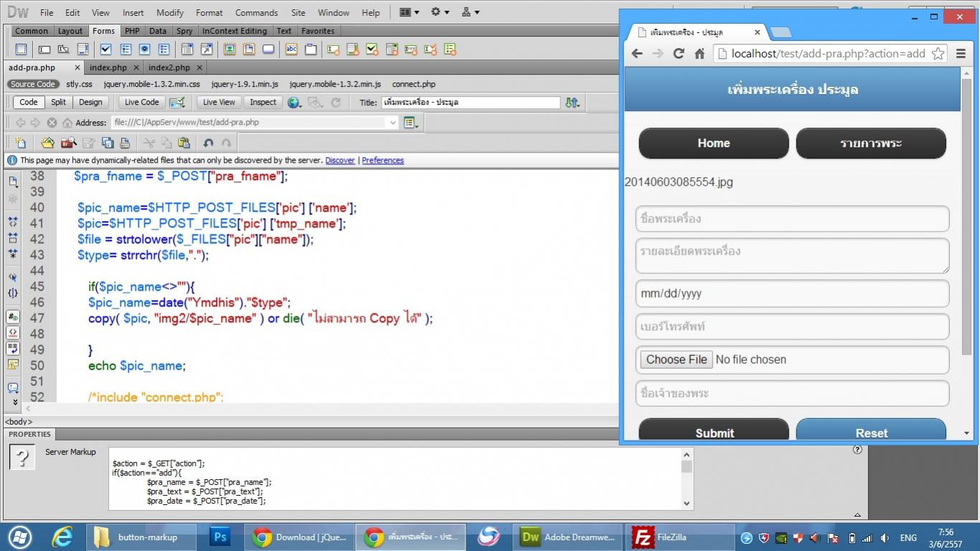The width and height of the screenshot is (980, 551).
Task: Insert Spry Validation Checkbox
Action: pos(372,50)
